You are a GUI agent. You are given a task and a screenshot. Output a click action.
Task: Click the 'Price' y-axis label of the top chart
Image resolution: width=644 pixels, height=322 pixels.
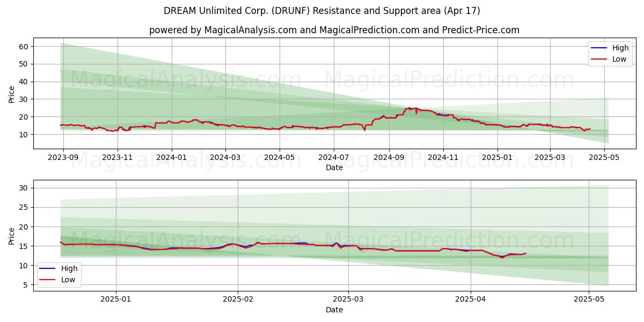[12, 94]
